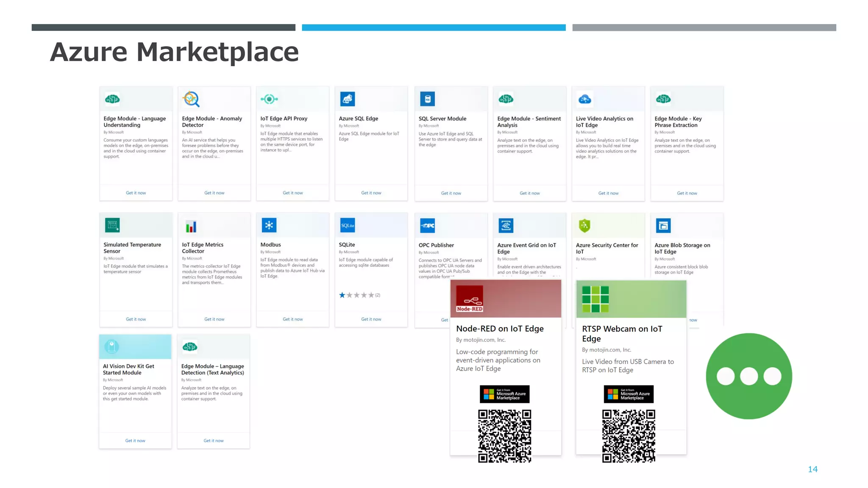Get Anomaly Detector module now
Screen dimensions: 868x488
pos(214,193)
